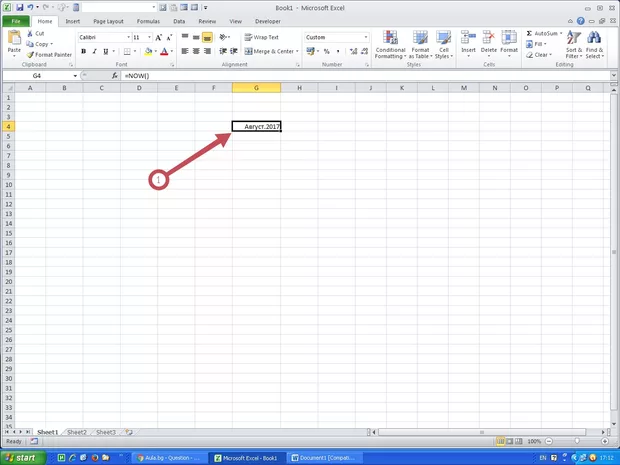Click the Paste clipboard icon
Screen dimensions: 620x465
point(14,38)
